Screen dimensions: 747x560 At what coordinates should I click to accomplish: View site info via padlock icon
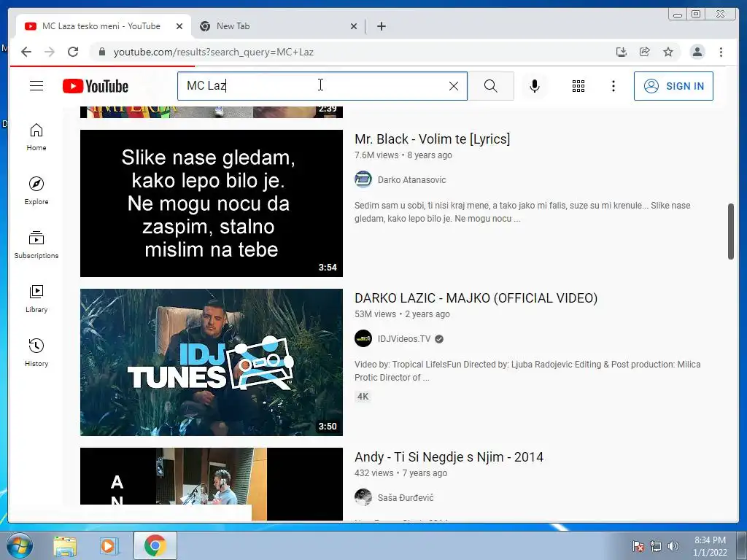(102, 52)
